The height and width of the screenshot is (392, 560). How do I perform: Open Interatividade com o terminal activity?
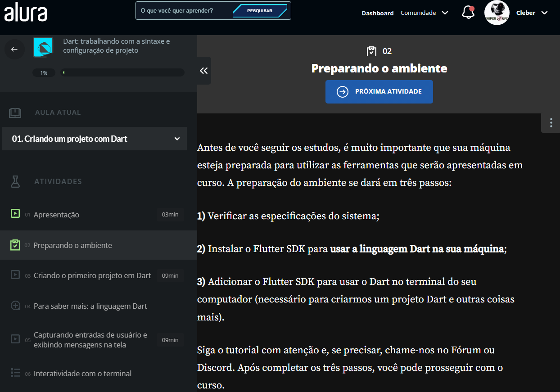coord(99,374)
